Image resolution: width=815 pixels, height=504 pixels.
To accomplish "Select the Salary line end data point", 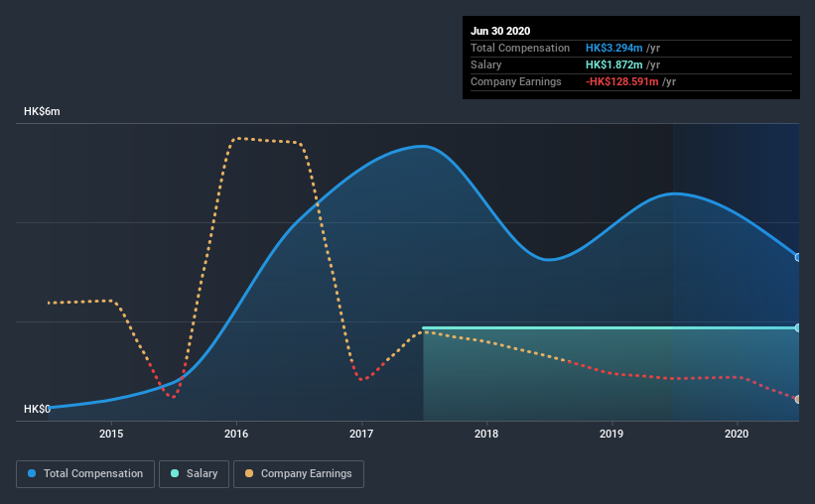I will tap(798, 327).
